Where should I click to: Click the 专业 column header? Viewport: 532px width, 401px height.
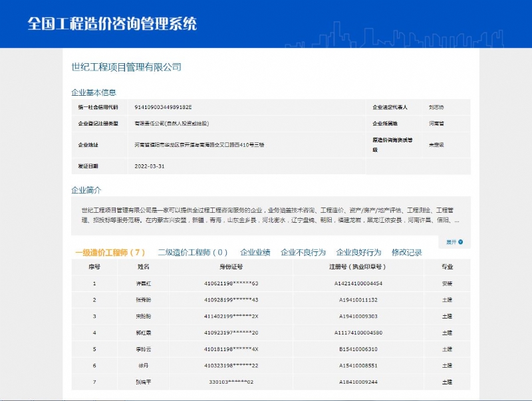click(x=447, y=267)
